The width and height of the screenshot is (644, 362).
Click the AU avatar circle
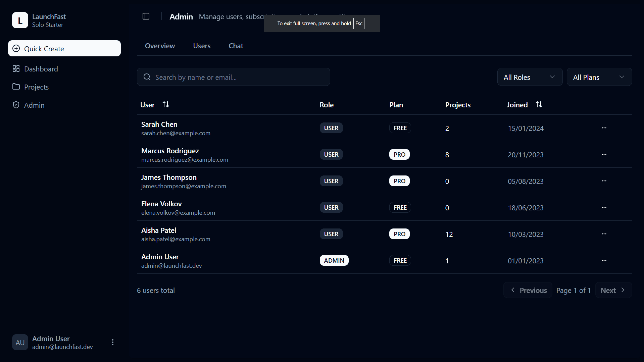click(x=20, y=342)
